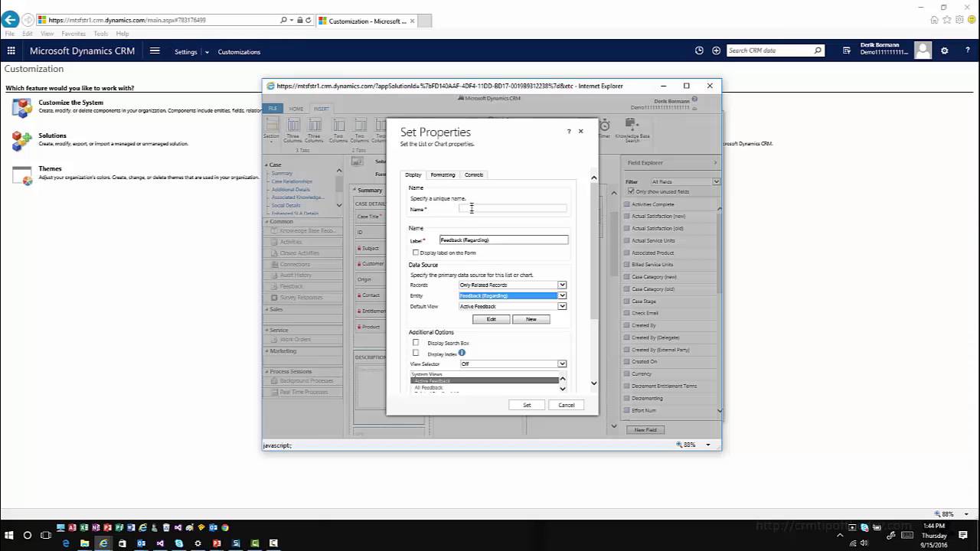Image resolution: width=980 pixels, height=551 pixels.
Task: Toggle Display label on the Form checkbox
Action: 416,253
